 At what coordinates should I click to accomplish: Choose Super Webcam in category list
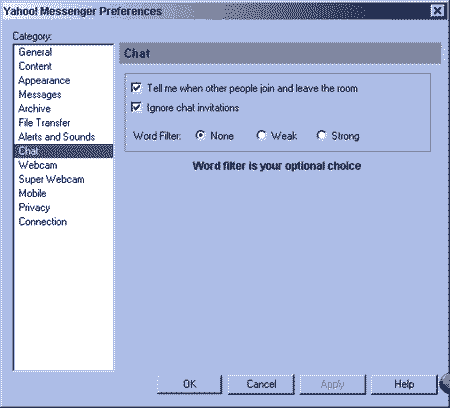tap(51, 179)
